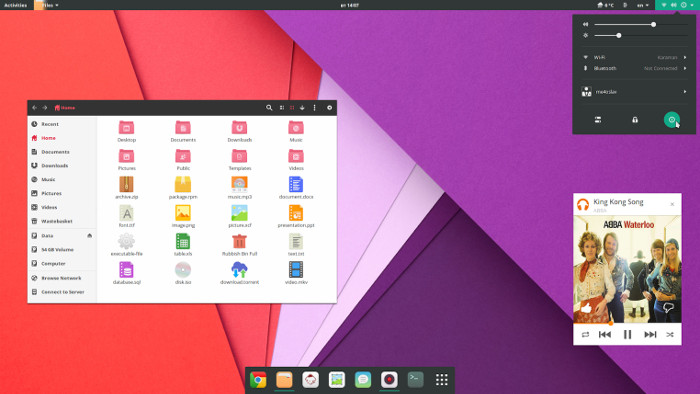Pause the King Kong Song
700x394 pixels.
coord(627,334)
